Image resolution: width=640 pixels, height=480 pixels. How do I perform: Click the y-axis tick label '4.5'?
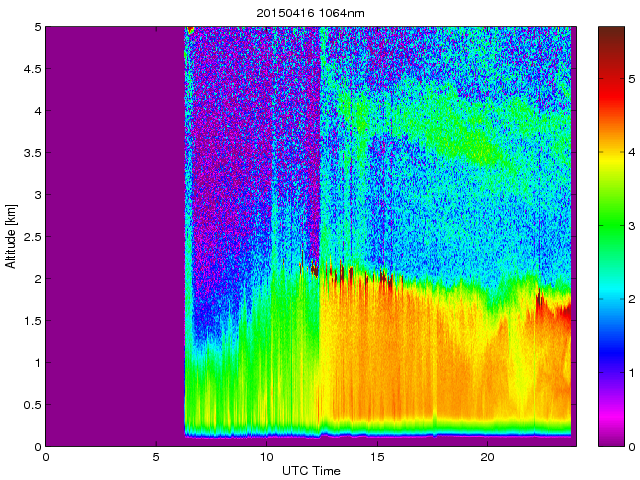33,69
